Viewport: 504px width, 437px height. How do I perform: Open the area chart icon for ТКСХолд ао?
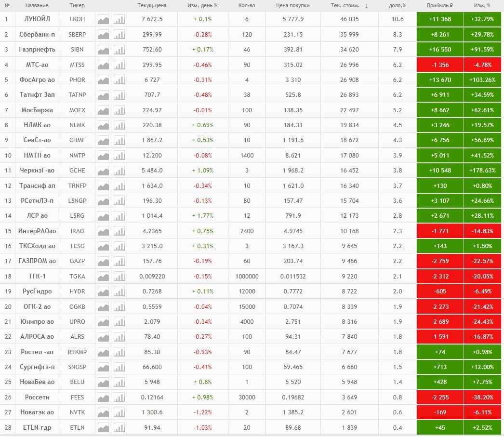point(103,246)
